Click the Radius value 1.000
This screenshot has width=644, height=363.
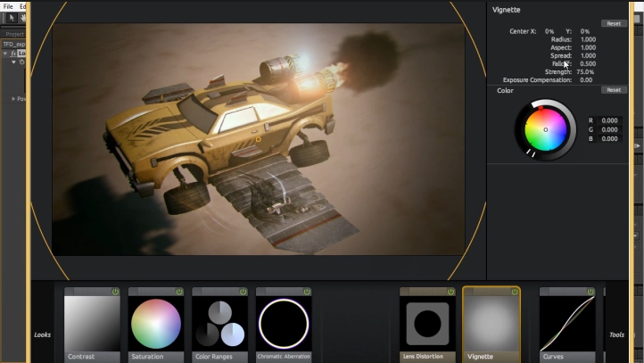point(588,39)
